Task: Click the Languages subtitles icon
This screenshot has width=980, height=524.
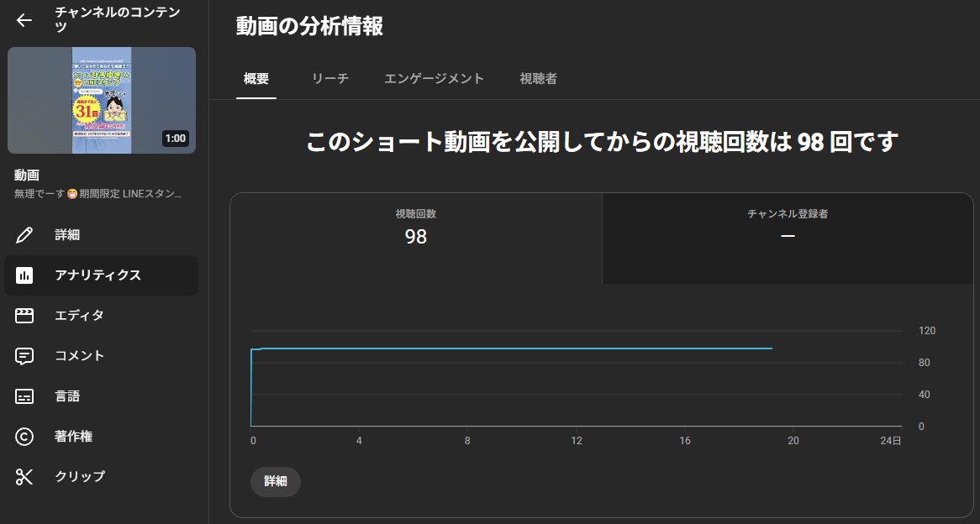Action: pyautogui.click(x=24, y=396)
